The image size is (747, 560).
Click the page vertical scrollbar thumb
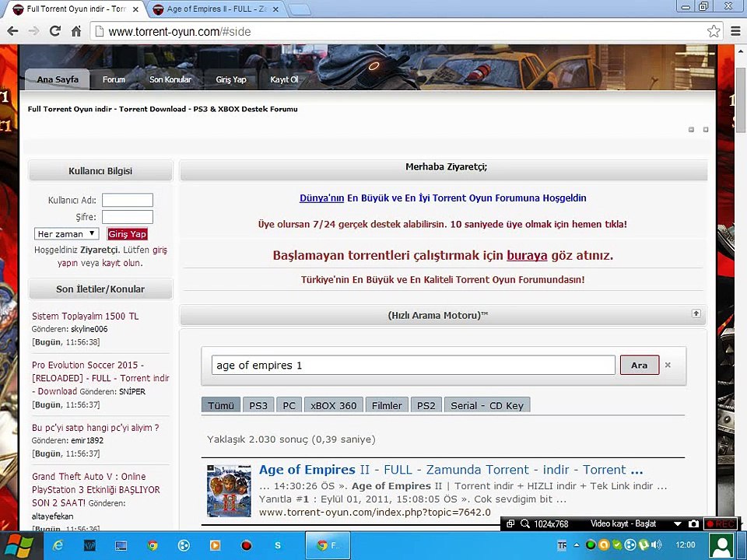(741, 100)
